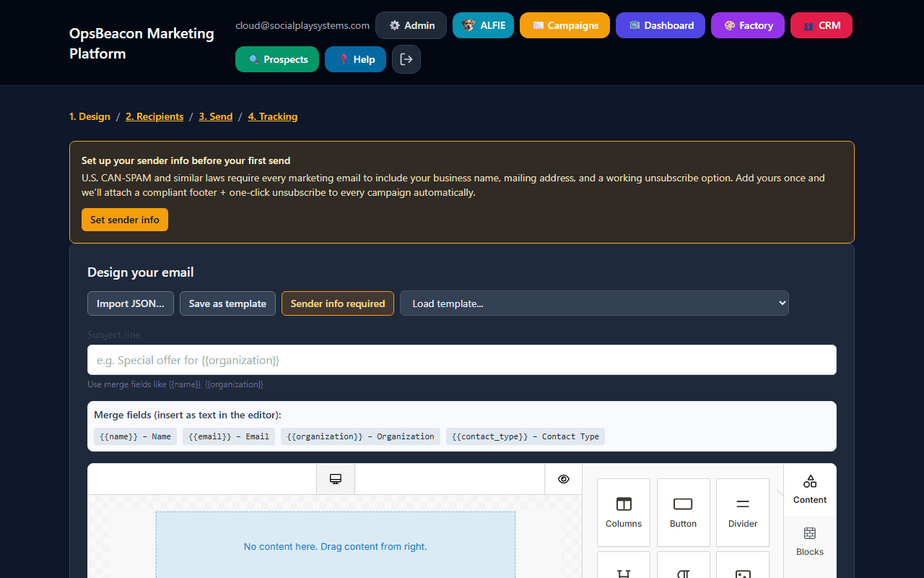Click the Sender info required button
Viewport: 924px width, 578px height.
[338, 303]
